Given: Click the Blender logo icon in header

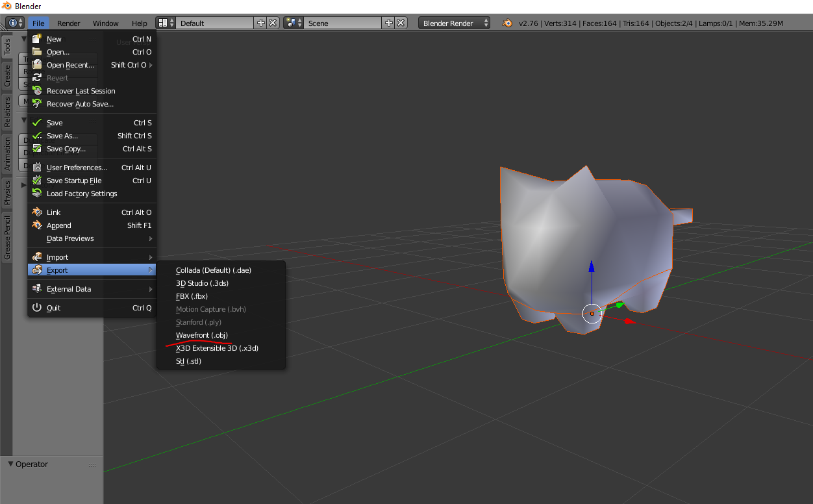Looking at the screenshot, I should click(x=507, y=23).
